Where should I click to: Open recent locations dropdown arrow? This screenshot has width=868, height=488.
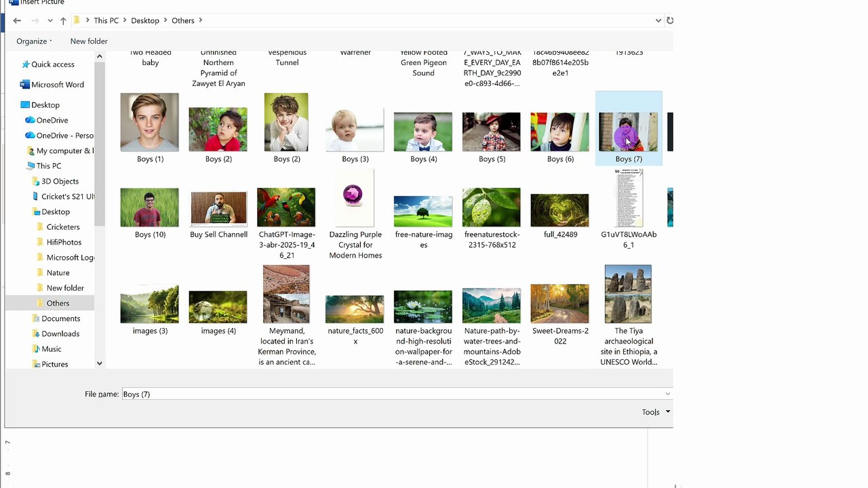tap(50, 21)
